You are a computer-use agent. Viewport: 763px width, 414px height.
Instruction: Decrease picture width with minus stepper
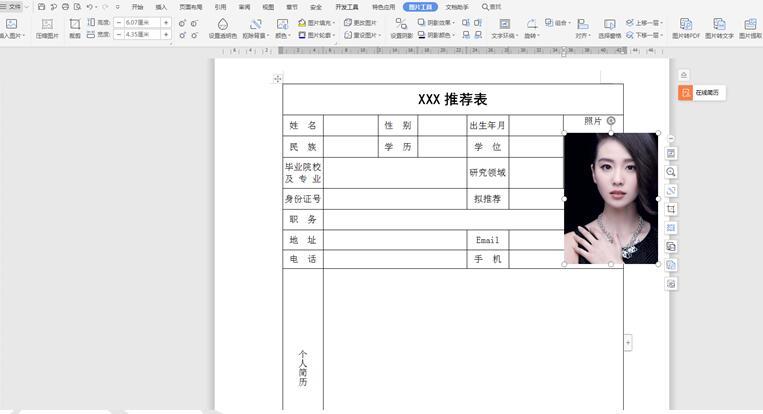118,35
